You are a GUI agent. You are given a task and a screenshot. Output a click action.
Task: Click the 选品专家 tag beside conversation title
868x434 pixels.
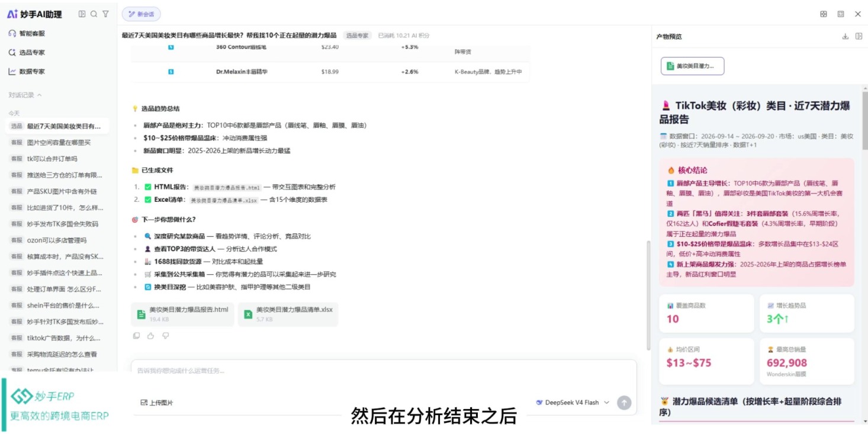[358, 36]
